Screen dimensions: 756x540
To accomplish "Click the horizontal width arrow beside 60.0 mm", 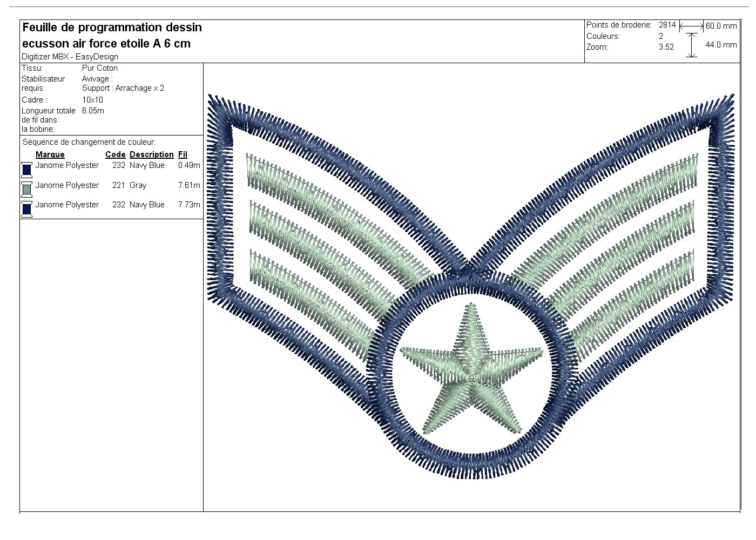I will pyautogui.click(x=691, y=26).
